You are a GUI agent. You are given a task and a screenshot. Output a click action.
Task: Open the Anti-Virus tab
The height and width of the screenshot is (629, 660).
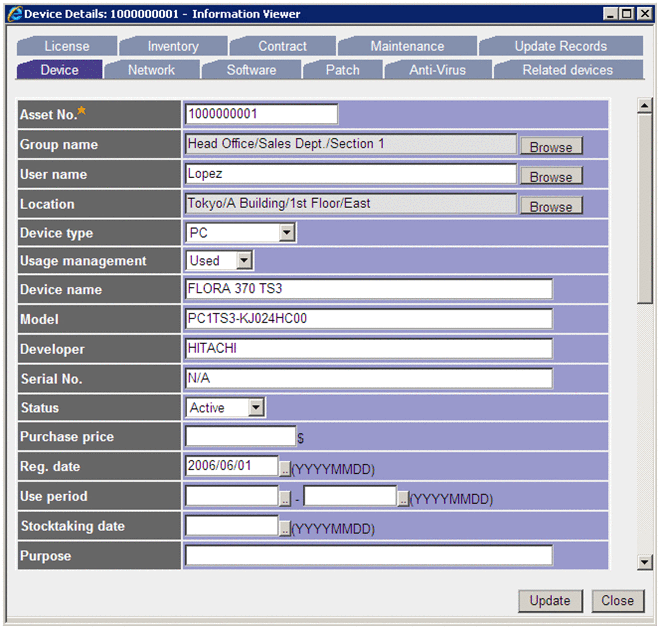click(437, 70)
